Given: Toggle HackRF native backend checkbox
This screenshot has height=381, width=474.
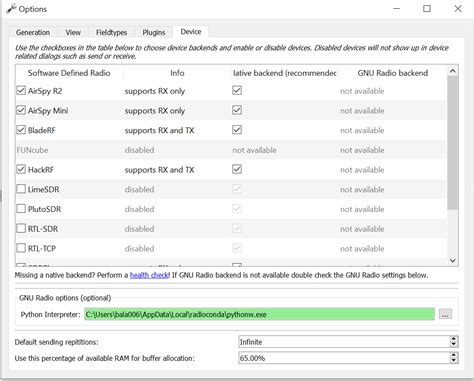Looking at the screenshot, I should (x=237, y=169).
